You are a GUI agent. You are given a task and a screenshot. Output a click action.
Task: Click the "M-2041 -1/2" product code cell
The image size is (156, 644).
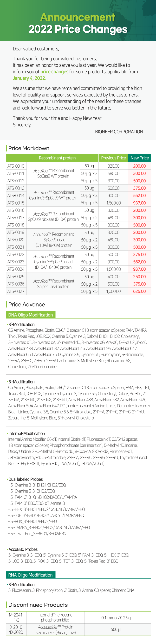[16, 617]
